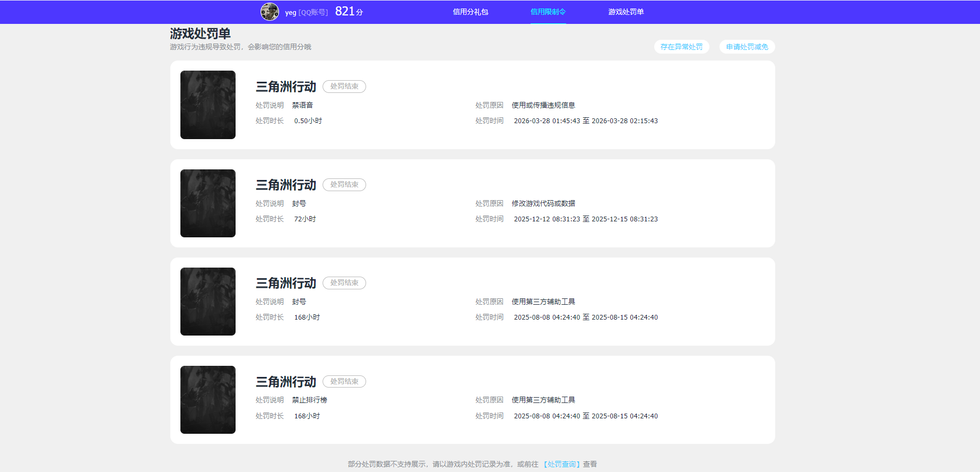Open the 处罚查询 link at page bottom

click(562, 464)
